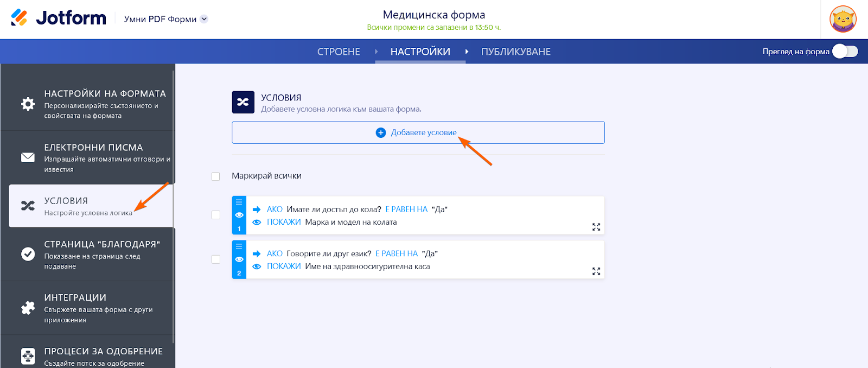
Task: Open the user avatar profile menu
Action: (843, 19)
